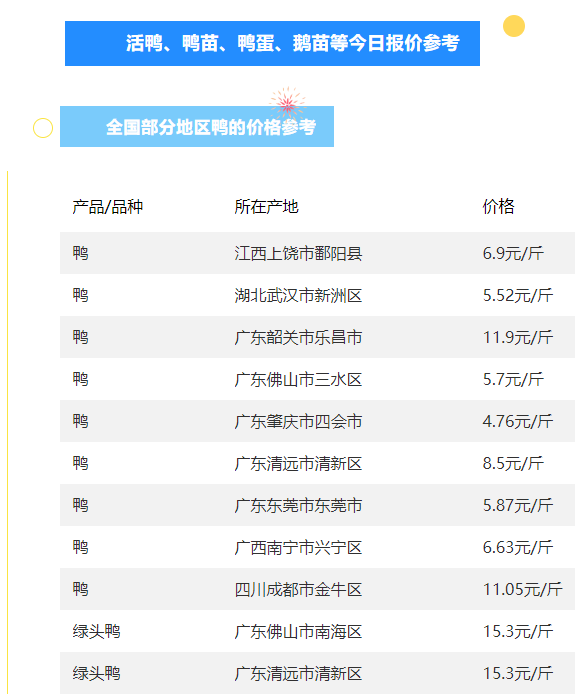Viewport: 576px width, 694px height.
Task: Click the 产品/品种 column header
Action: (x=108, y=207)
